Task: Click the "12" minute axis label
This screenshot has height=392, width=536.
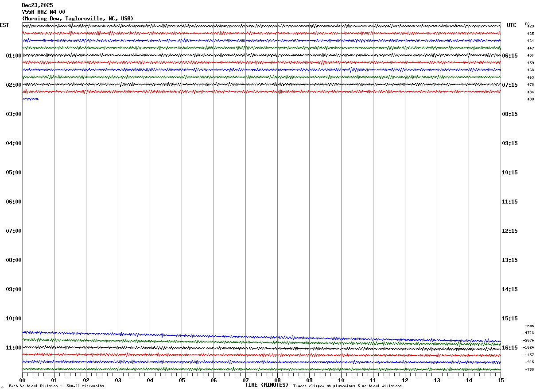Action: 405,380
